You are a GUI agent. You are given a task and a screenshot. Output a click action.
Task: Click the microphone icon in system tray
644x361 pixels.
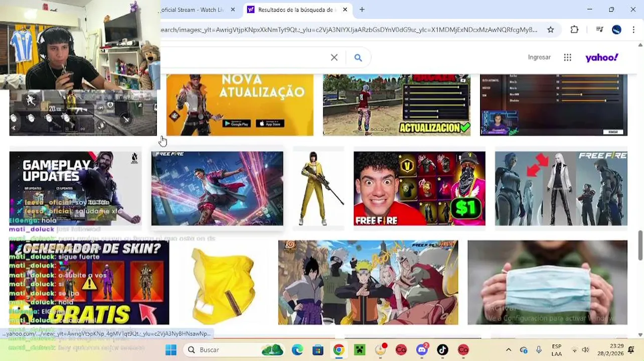539,350
